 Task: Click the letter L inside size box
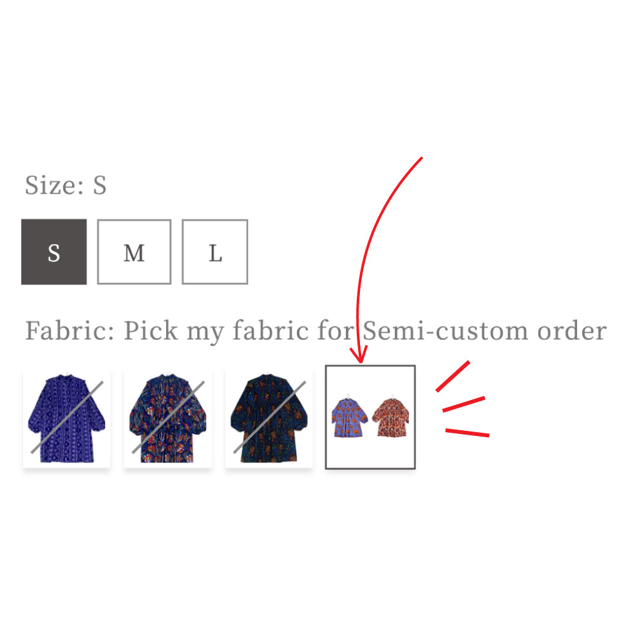[215, 254]
